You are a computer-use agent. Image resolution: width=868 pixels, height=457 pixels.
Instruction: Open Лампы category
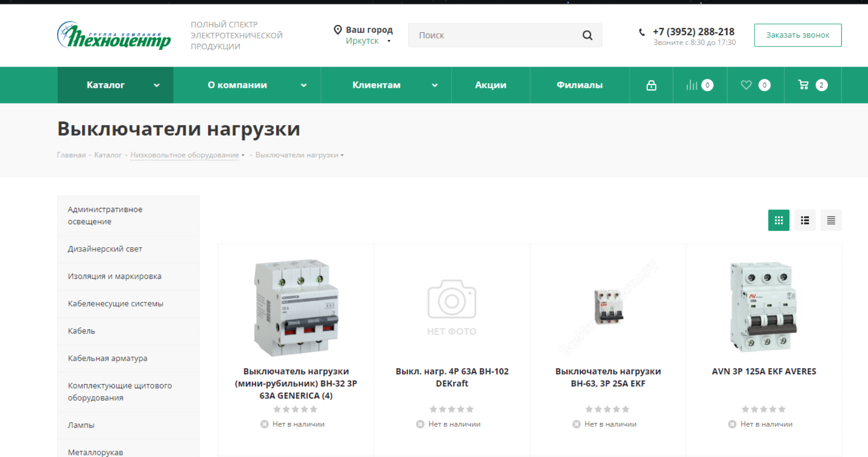(x=128, y=425)
